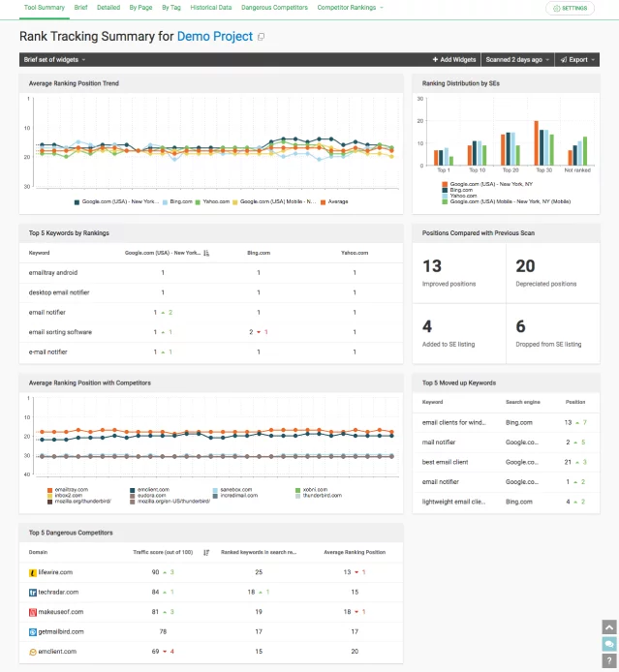This screenshot has width=619, height=672.
Task: Open techradar.com domain link
Action: click(x=58, y=592)
